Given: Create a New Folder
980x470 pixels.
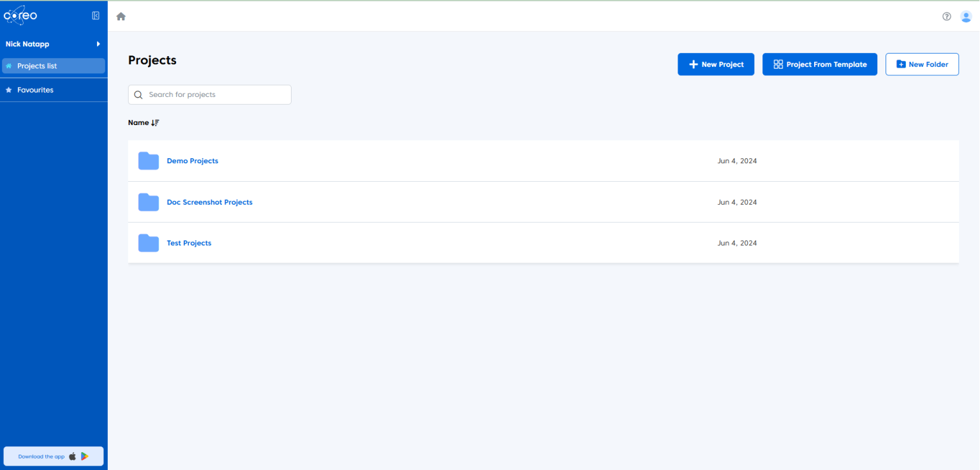Looking at the screenshot, I should pos(922,64).
